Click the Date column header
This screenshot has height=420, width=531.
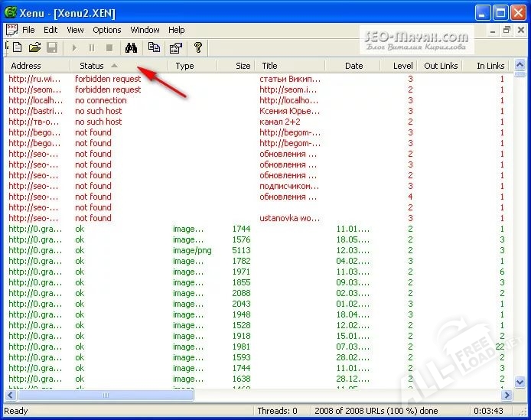tap(353, 66)
